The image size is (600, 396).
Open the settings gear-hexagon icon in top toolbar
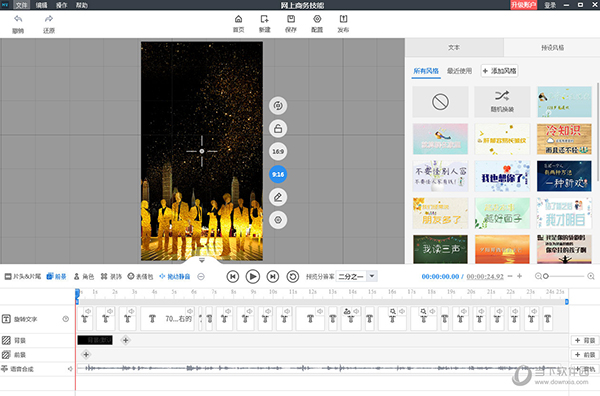pyautogui.click(x=317, y=19)
